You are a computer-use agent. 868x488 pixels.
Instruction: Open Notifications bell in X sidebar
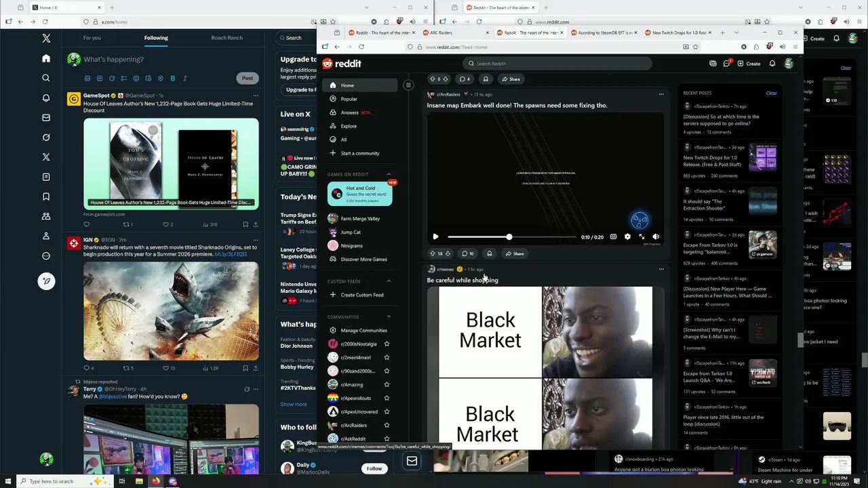[46, 98]
